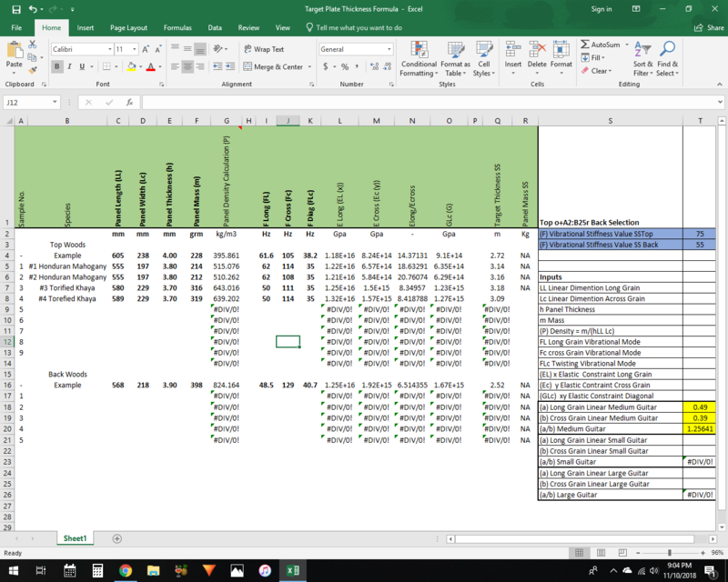Click the Sort & Filter icon

[642, 49]
